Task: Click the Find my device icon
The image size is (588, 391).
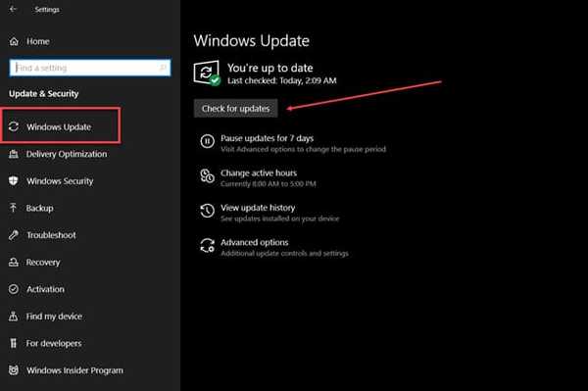Action: pyautogui.click(x=14, y=316)
